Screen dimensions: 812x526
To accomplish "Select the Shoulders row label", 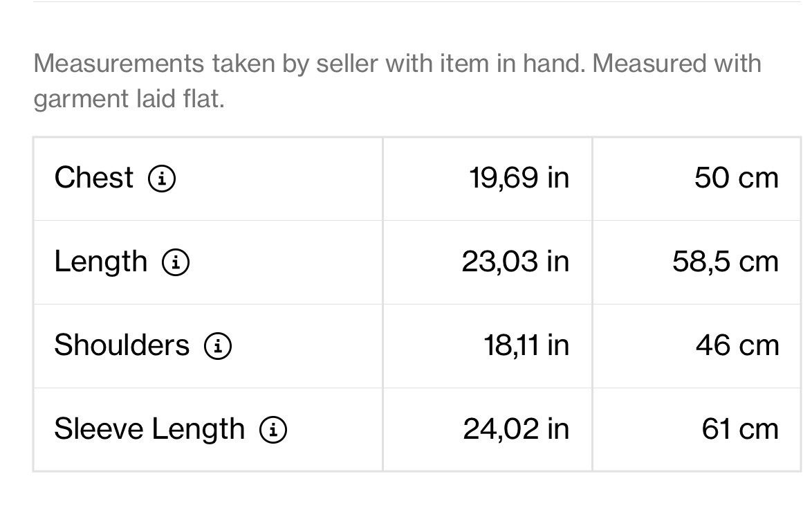I will pos(122,345).
